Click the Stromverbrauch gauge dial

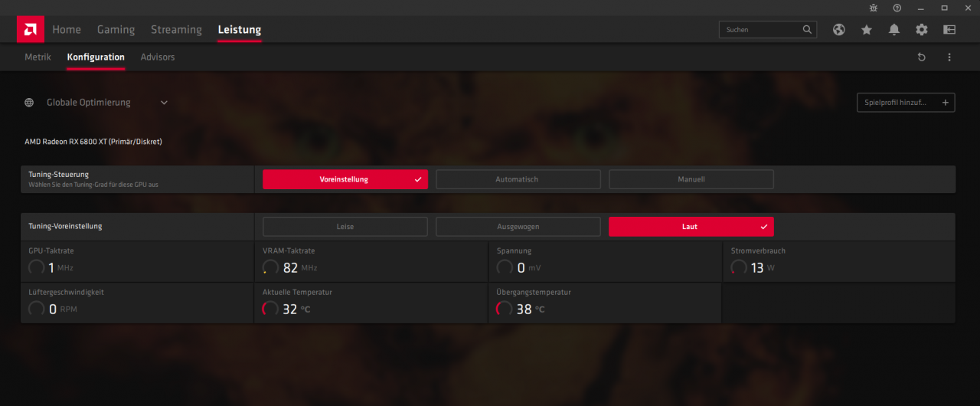pos(739,267)
